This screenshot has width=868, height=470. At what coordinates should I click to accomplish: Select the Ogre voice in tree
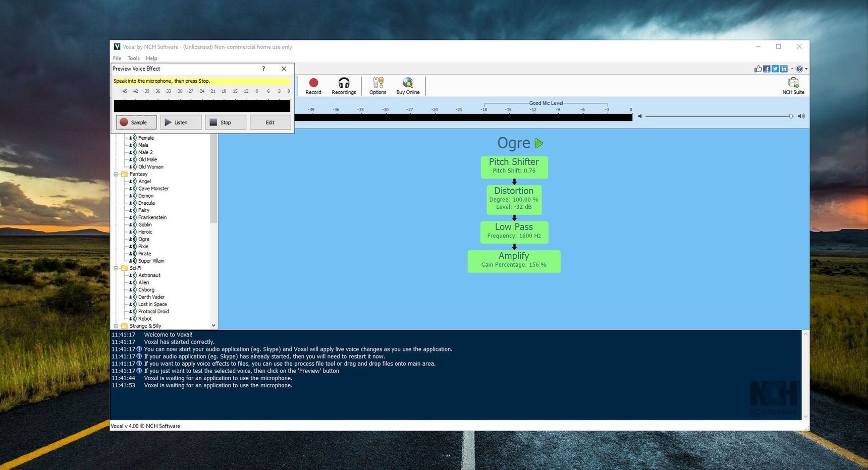[x=144, y=240]
